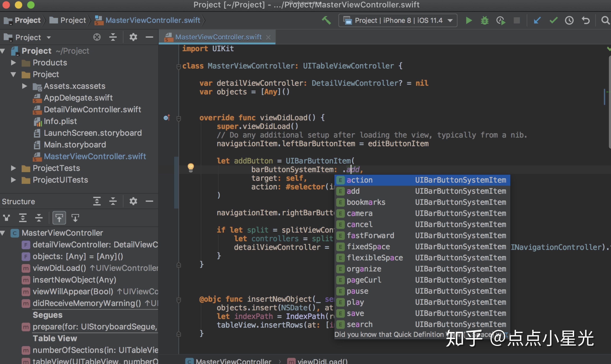Select the MasterViewController.swift editor tab
The height and width of the screenshot is (364, 611).
[x=217, y=37]
